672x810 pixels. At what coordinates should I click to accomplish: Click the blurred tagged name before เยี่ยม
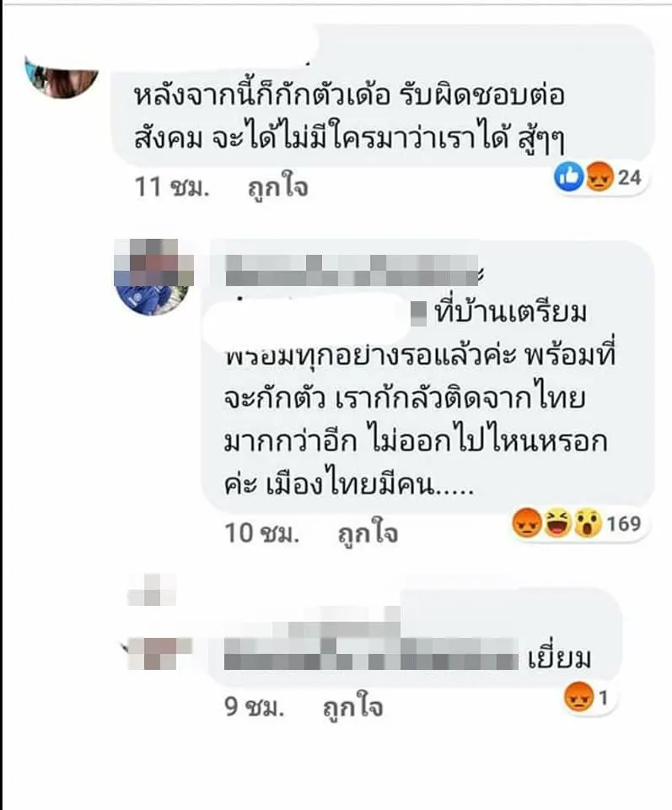point(371,654)
